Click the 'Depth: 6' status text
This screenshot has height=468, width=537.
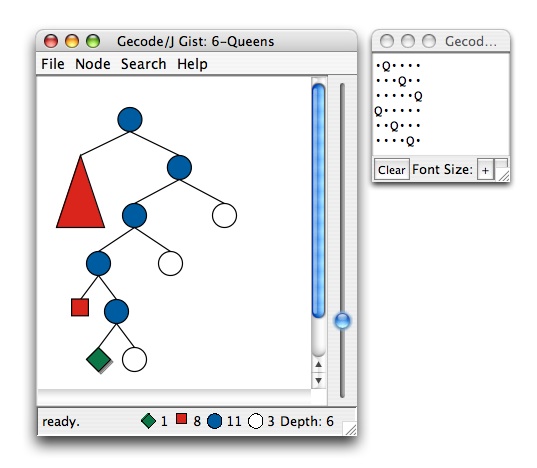coord(307,421)
